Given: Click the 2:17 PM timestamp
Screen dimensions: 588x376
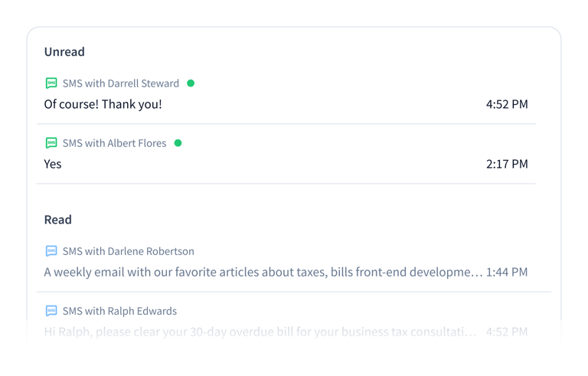Looking at the screenshot, I should [507, 164].
